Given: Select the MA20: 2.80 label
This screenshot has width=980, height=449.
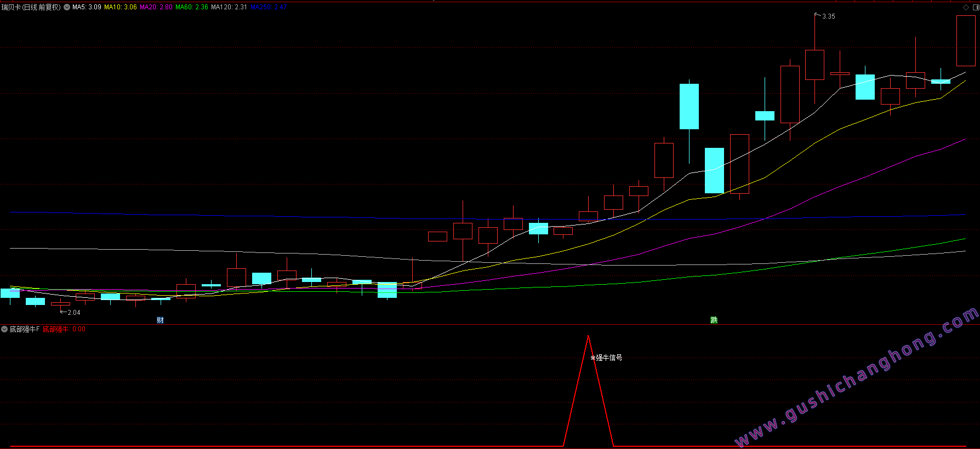Looking at the screenshot, I should (x=156, y=7).
